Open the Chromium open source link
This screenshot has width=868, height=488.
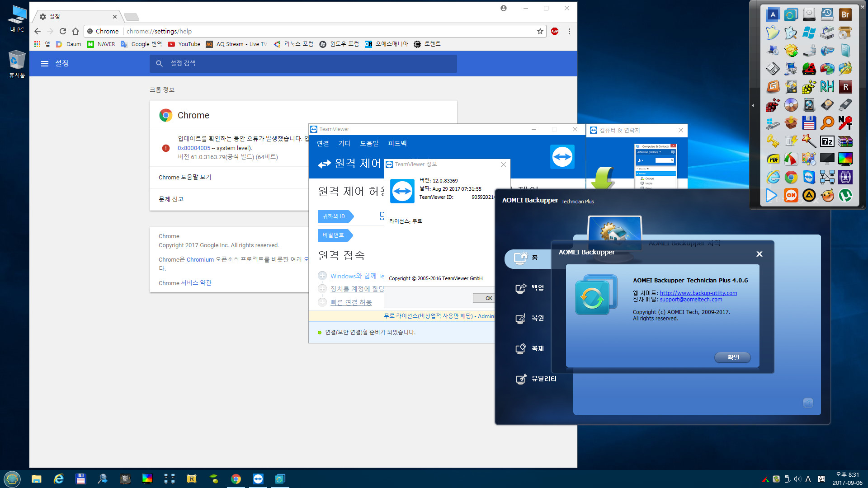(200, 259)
